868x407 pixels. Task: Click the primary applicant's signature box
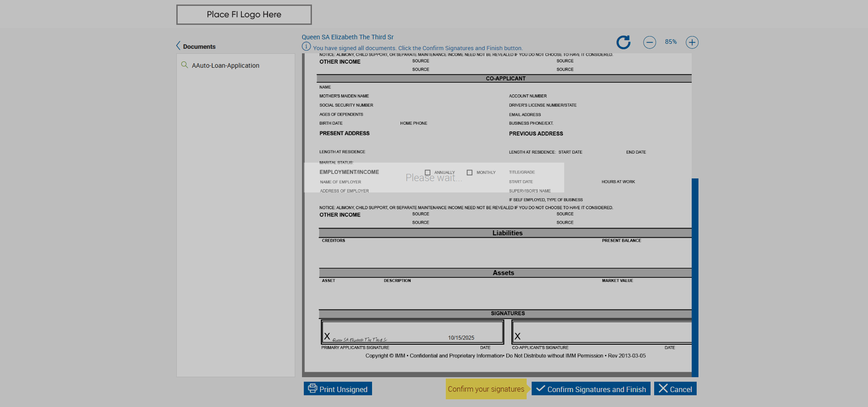(x=412, y=332)
